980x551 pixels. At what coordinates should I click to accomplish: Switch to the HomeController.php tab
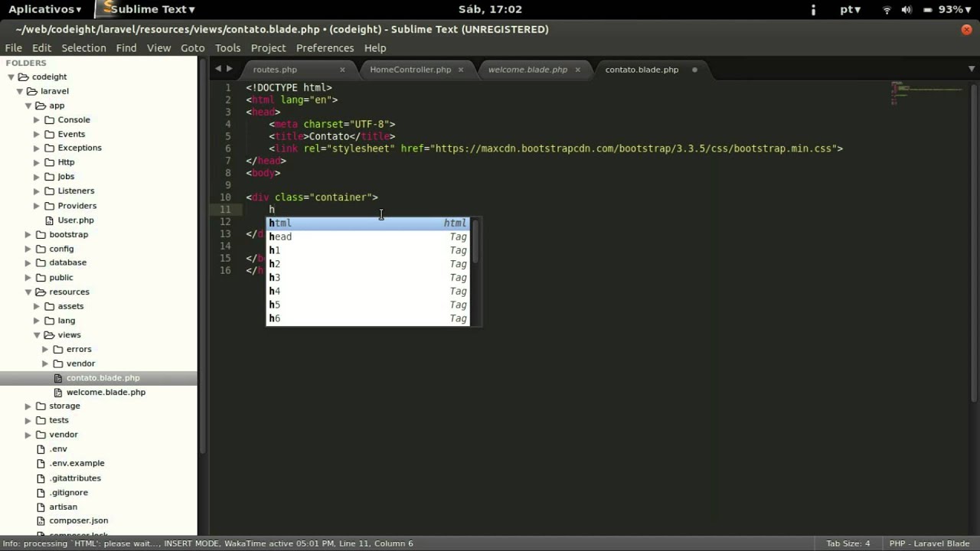click(x=410, y=69)
